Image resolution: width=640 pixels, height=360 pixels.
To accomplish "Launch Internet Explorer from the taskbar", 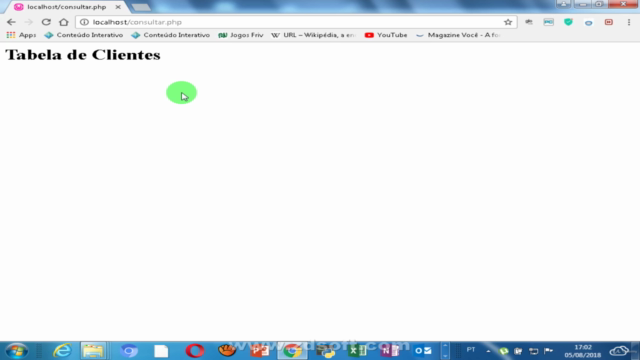I will point(62,351).
